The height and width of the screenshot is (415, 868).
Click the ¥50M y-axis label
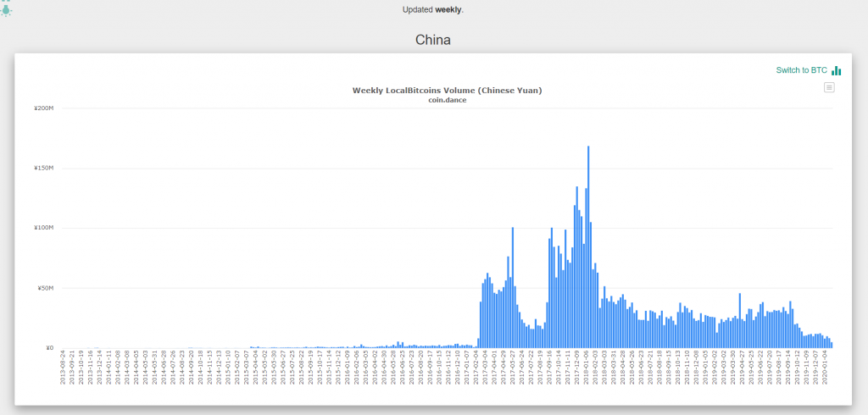(x=45, y=288)
